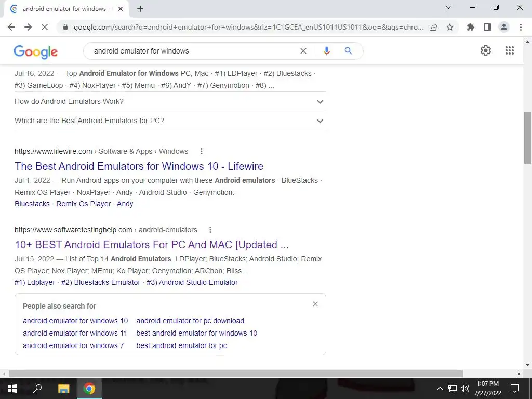
Task: Stop loading the page
Action: 45,27
